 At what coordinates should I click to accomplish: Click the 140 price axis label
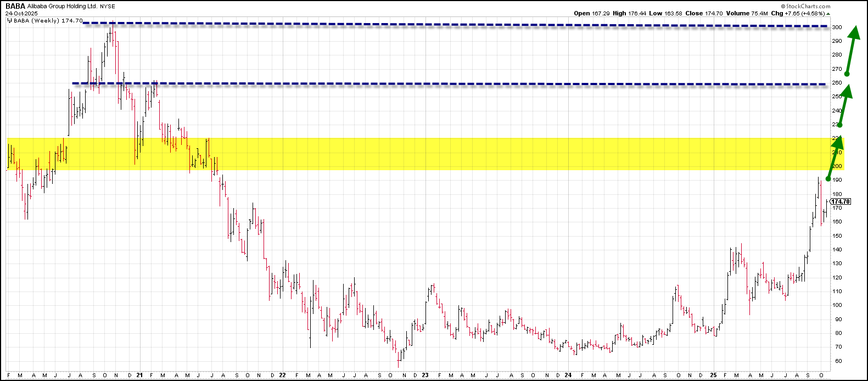tap(837, 249)
